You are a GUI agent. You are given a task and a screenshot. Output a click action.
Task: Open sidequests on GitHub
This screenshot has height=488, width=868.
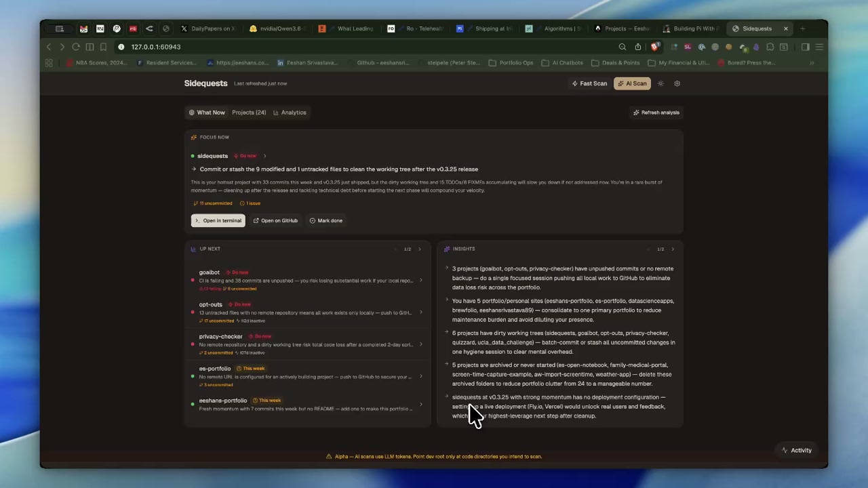(275, 220)
